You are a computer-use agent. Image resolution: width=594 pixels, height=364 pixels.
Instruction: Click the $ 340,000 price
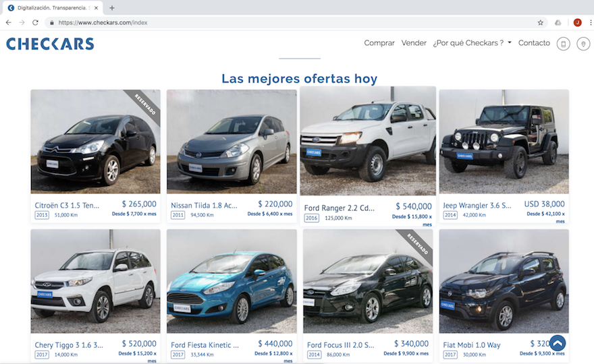(411, 344)
